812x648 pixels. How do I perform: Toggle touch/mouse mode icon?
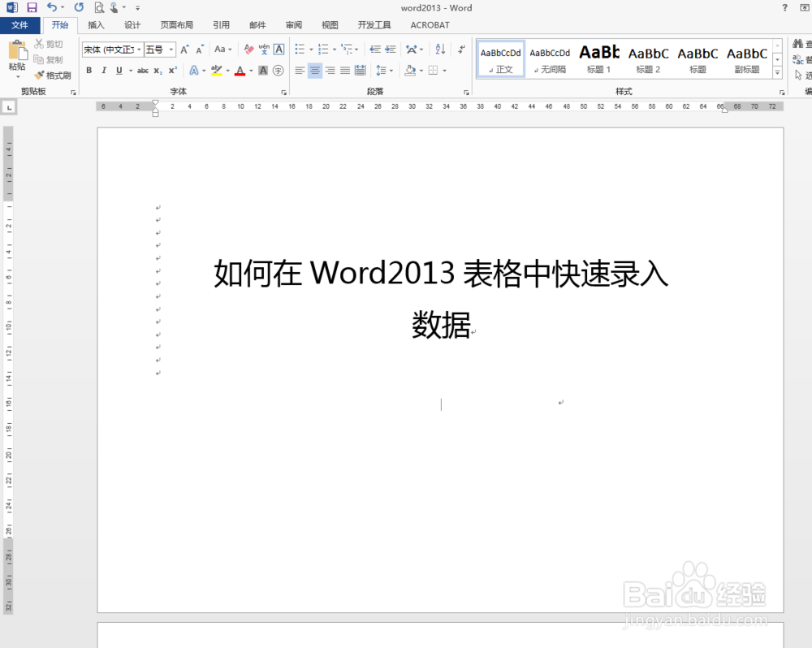[114, 8]
